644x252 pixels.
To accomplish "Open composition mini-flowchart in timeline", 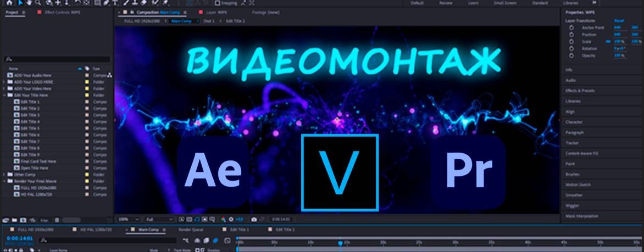I will (x=186, y=240).
